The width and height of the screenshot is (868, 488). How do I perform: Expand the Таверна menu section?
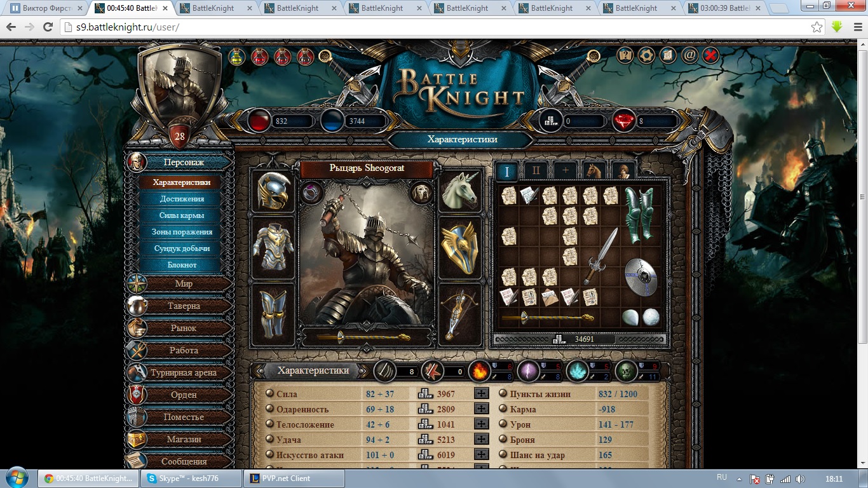[180, 306]
